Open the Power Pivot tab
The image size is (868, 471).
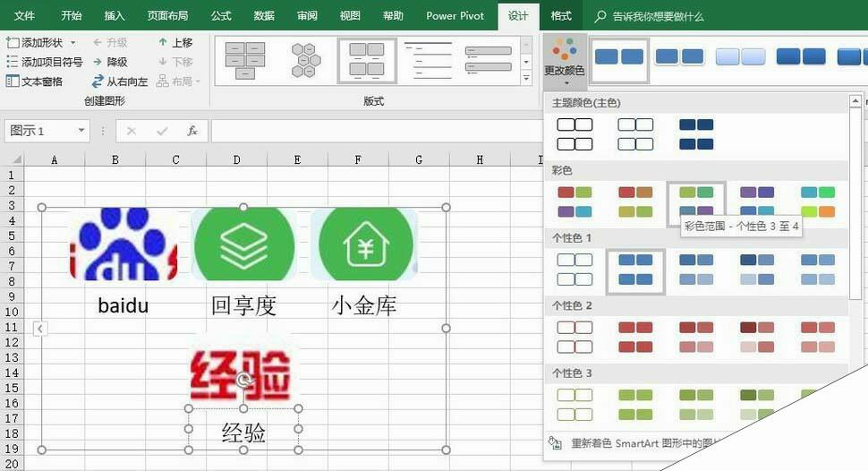pyautogui.click(x=455, y=15)
